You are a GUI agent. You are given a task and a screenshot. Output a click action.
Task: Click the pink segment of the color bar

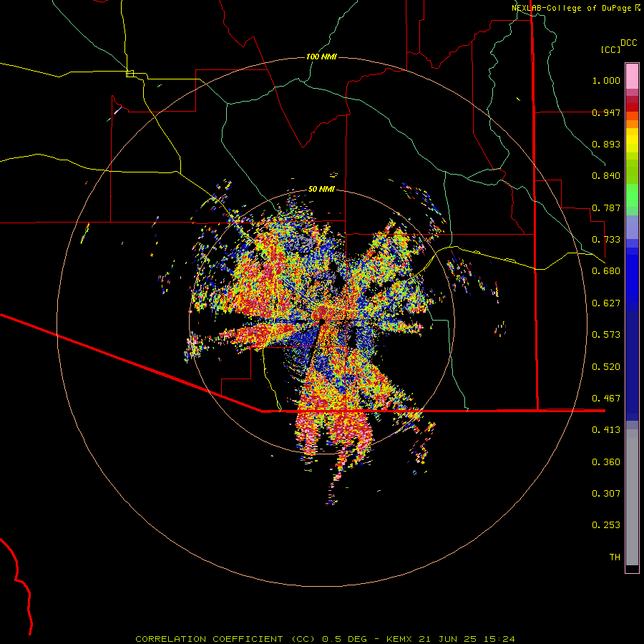(x=632, y=77)
